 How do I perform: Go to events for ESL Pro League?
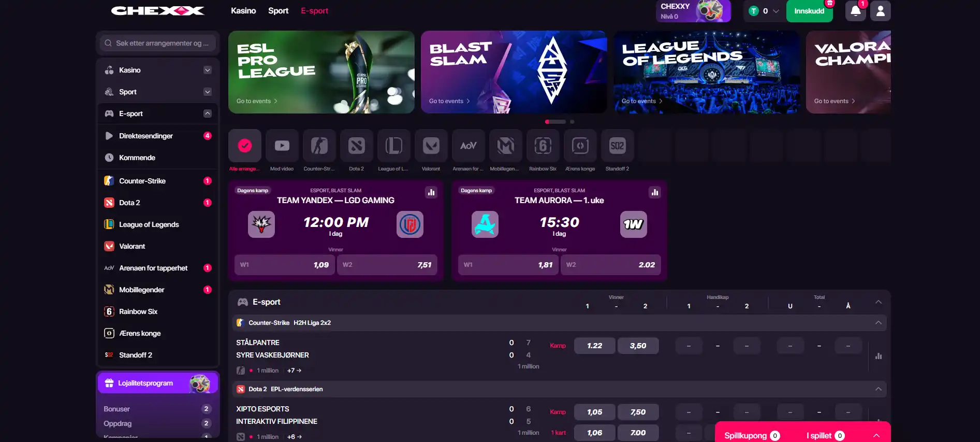(257, 101)
